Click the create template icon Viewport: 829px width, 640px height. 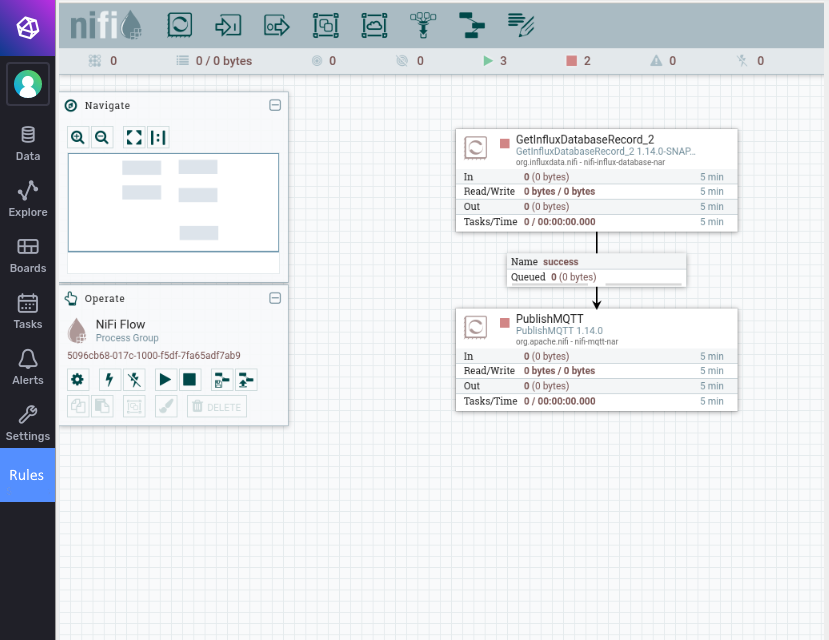(x=222, y=379)
